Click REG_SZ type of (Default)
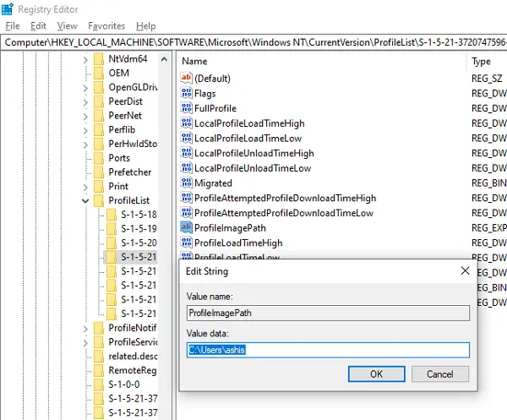507x420 pixels. tap(487, 79)
